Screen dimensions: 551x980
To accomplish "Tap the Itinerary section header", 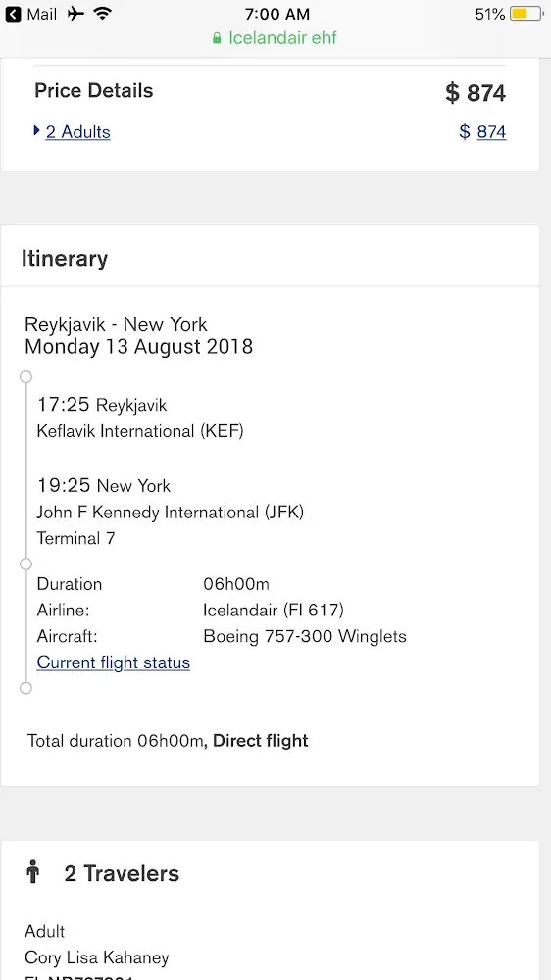I will coord(65,258).
